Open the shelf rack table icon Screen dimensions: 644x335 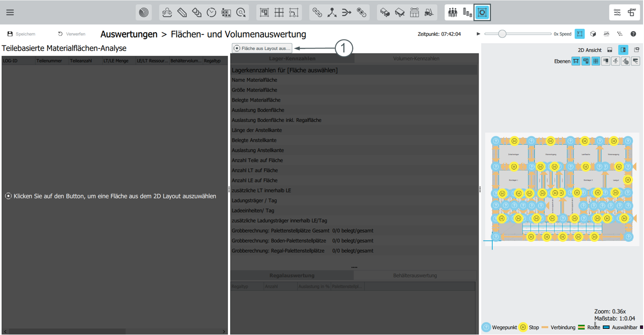[x=414, y=13]
